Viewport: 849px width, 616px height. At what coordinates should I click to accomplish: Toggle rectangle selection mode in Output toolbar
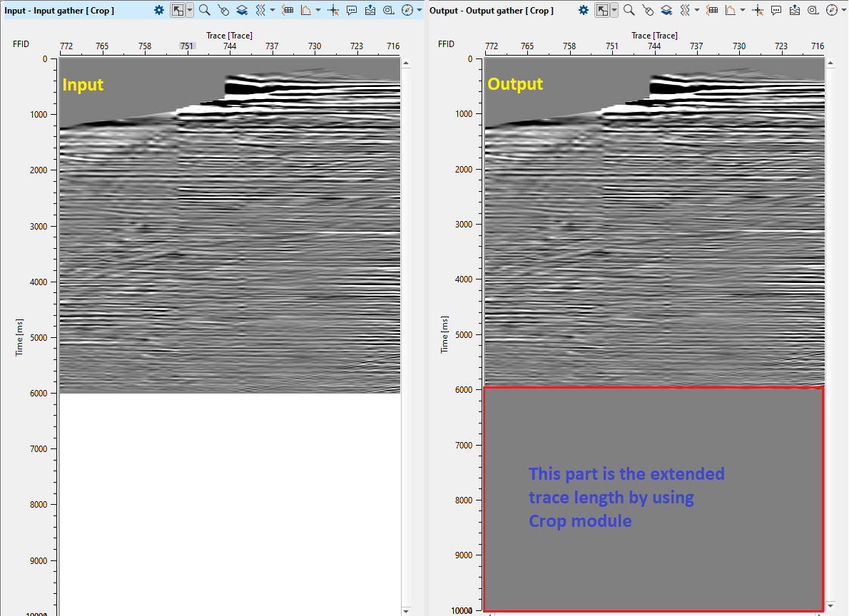(x=602, y=10)
